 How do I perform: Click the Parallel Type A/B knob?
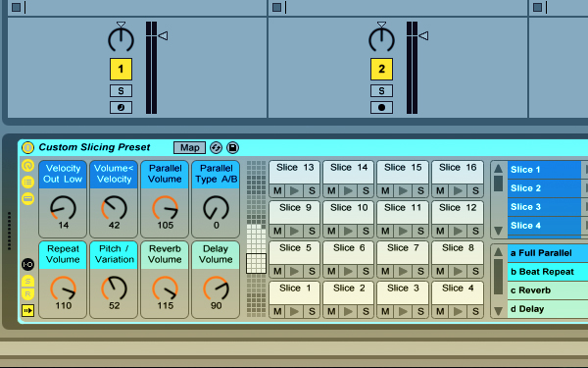(216, 208)
